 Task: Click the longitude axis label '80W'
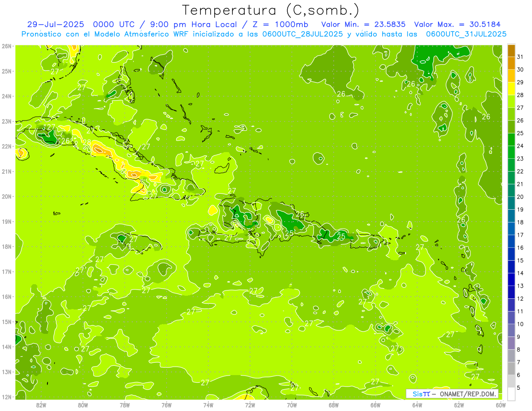(83, 405)
